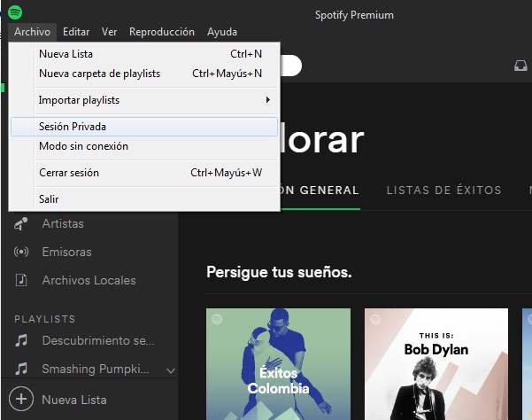532x420 pixels.
Task: Expand the chevron beside Smashing Pumpki...
Action: [171, 370]
